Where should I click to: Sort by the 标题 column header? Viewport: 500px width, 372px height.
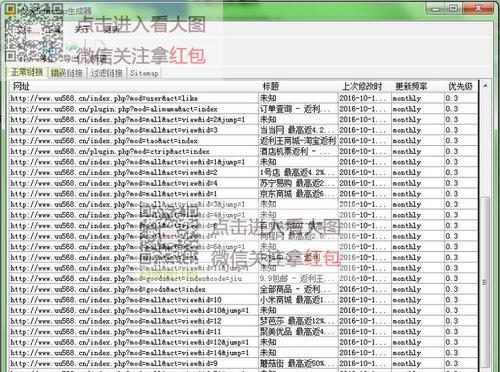coord(298,86)
